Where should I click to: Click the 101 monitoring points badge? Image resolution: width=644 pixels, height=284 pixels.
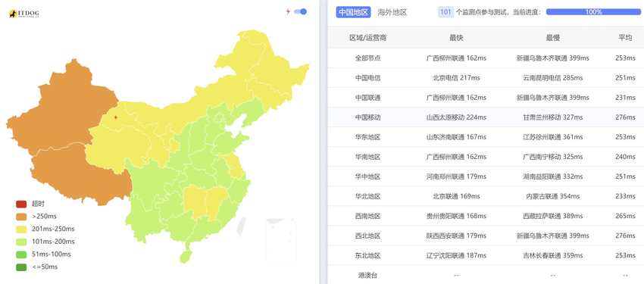pos(445,12)
